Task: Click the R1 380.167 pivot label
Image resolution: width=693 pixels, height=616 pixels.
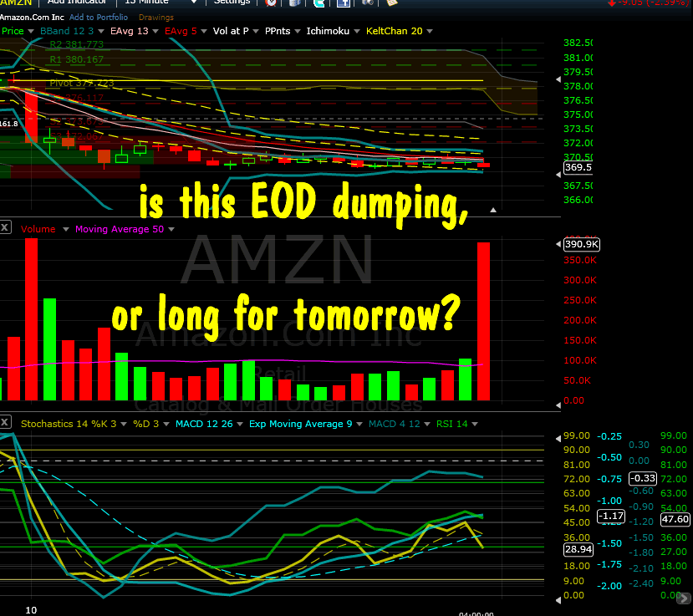Action: (76, 59)
